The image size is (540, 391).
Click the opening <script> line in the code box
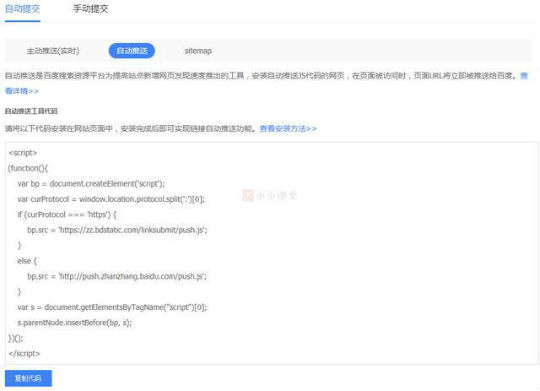click(x=23, y=153)
